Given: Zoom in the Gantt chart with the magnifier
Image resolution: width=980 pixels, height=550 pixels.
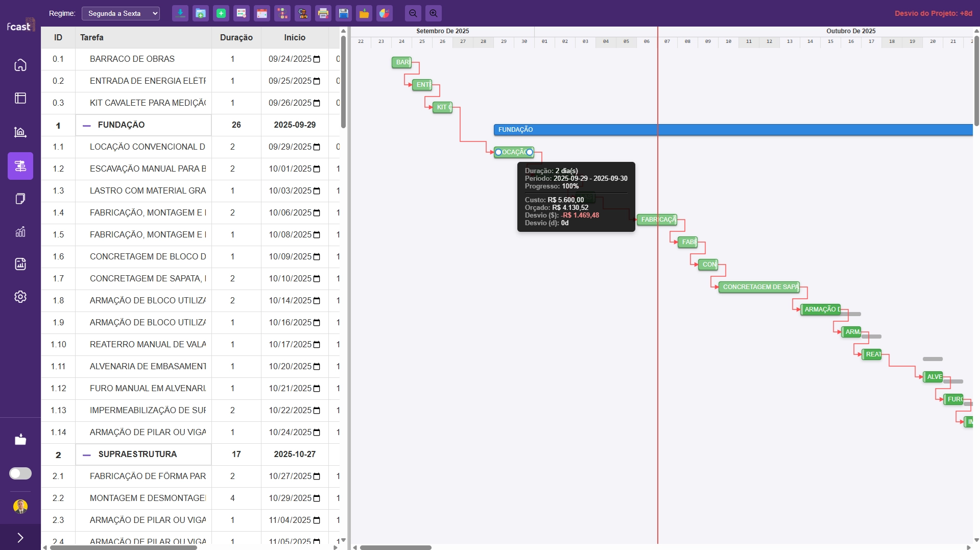Looking at the screenshot, I should click(x=433, y=13).
